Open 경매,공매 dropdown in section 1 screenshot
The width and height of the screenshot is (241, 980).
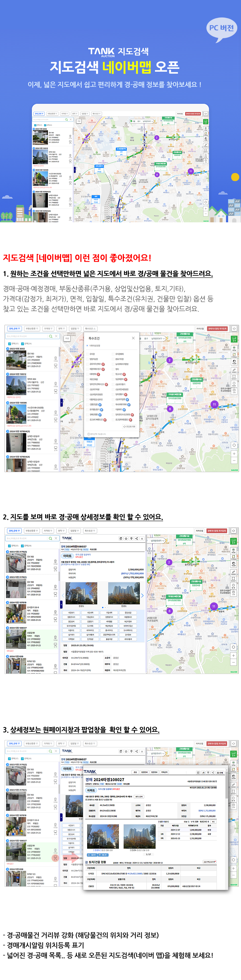(x=15, y=328)
